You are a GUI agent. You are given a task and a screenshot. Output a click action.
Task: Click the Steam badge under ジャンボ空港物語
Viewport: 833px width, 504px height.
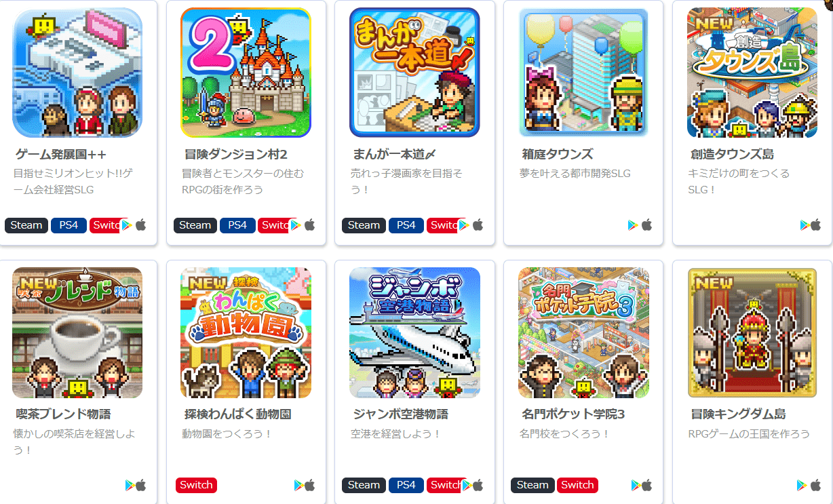(x=364, y=485)
